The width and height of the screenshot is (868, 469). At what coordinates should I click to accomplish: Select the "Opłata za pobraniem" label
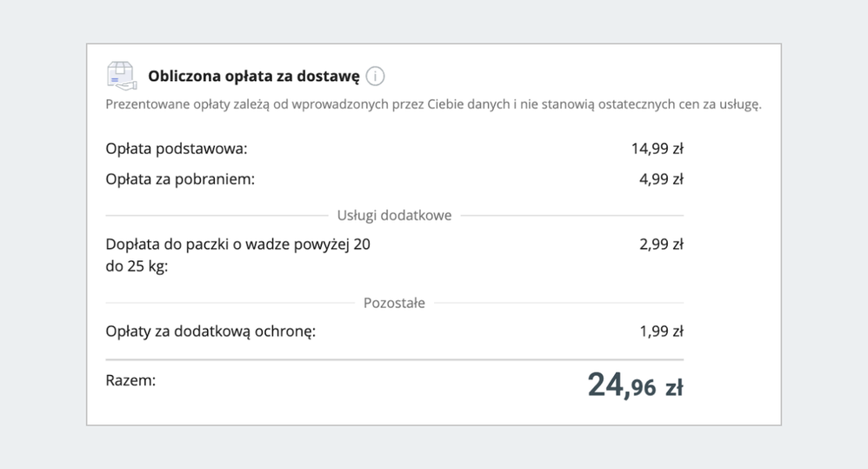[x=180, y=179]
